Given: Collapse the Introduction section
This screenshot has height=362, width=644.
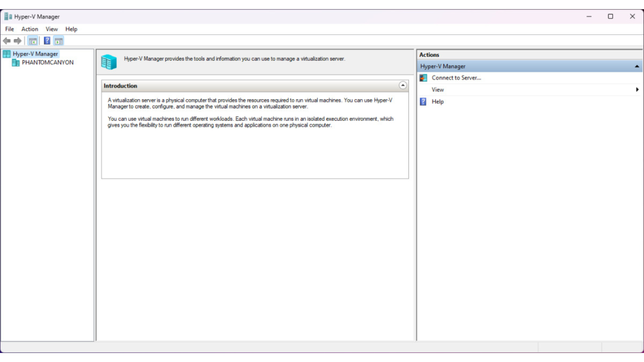Looking at the screenshot, I should (x=403, y=85).
